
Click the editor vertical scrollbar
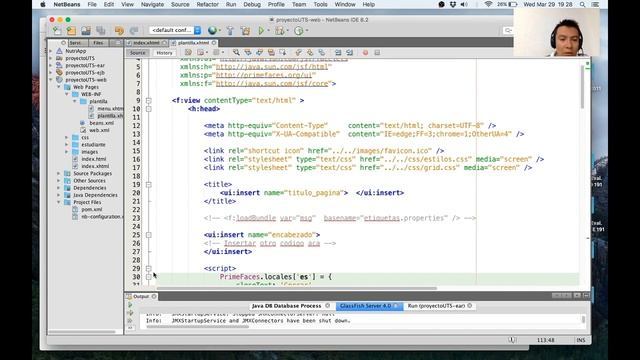(x=582, y=88)
